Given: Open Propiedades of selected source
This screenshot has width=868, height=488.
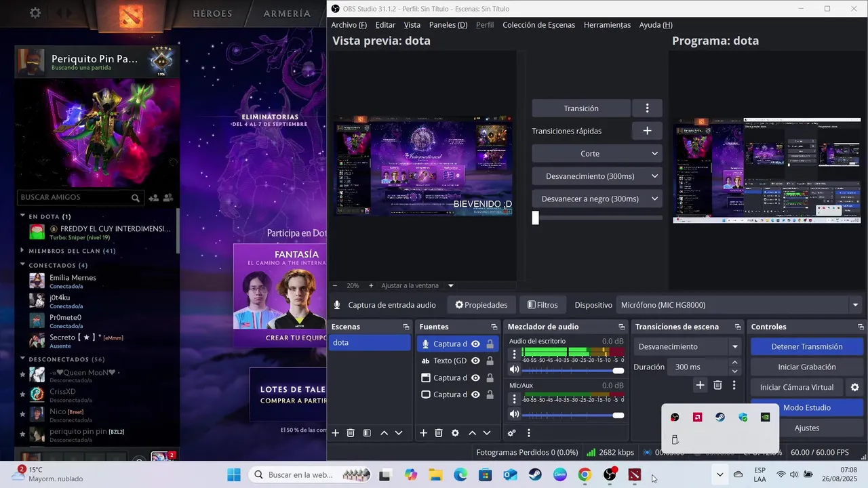Looking at the screenshot, I should point(481,305).
